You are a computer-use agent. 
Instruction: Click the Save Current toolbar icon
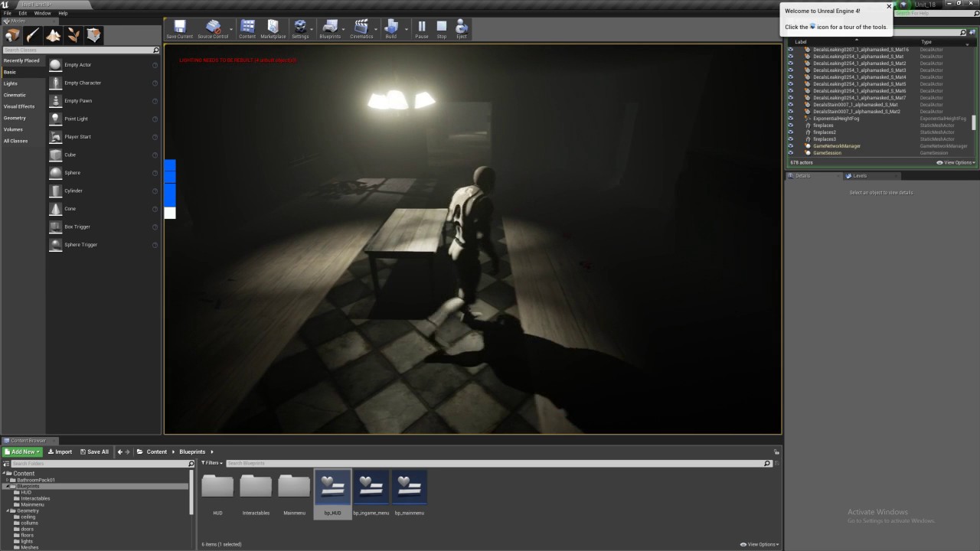[x=180, y=29]
